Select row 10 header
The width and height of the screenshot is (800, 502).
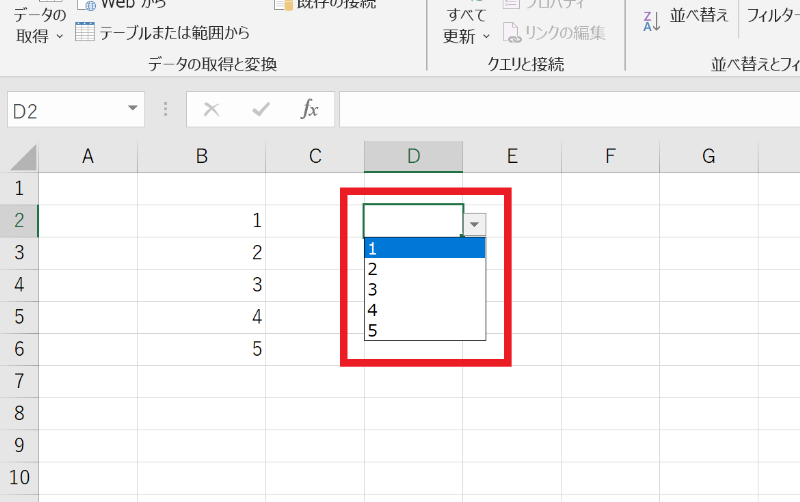(x=19, y=478)
